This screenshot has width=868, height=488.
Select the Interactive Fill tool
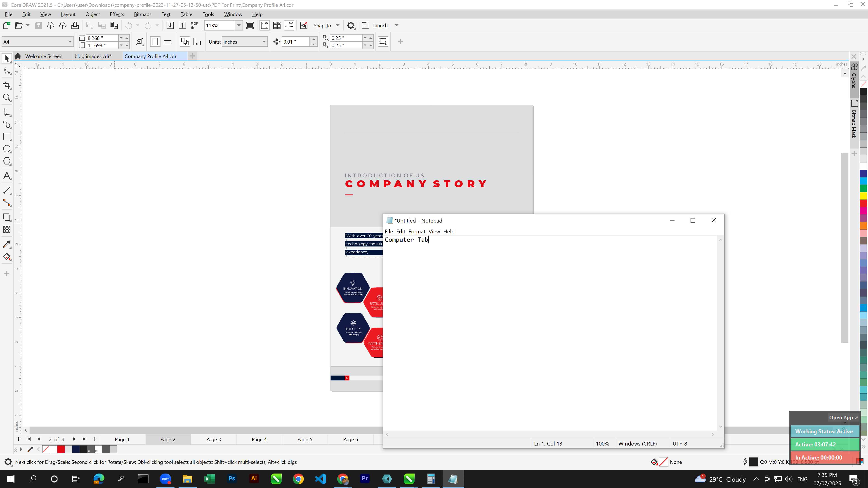[7, 257]
